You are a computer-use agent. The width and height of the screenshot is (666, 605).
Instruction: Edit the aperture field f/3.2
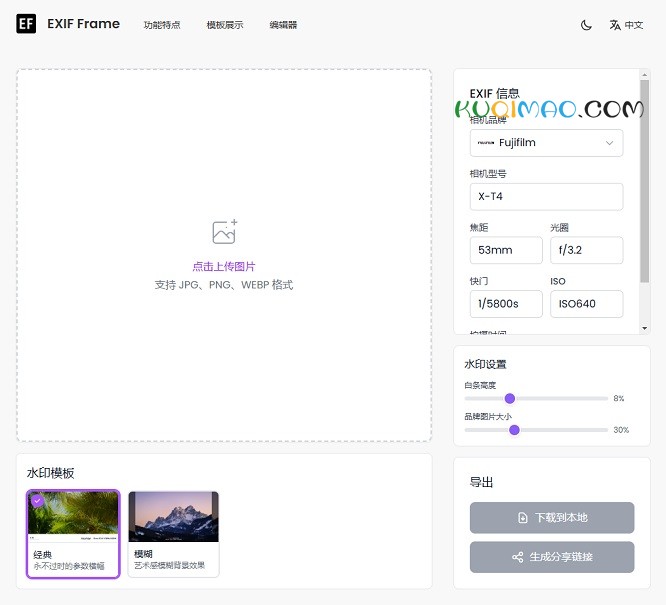point(587,250)
